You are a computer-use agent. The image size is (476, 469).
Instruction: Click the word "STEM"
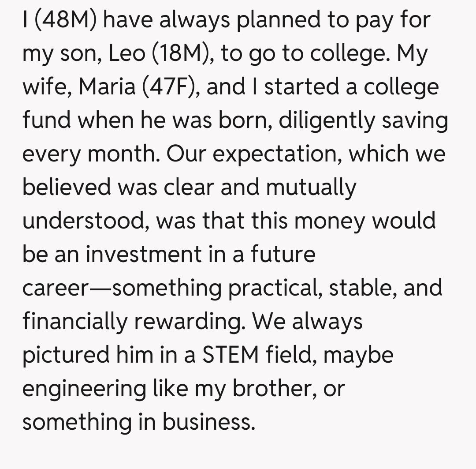(x=231, y=355)
